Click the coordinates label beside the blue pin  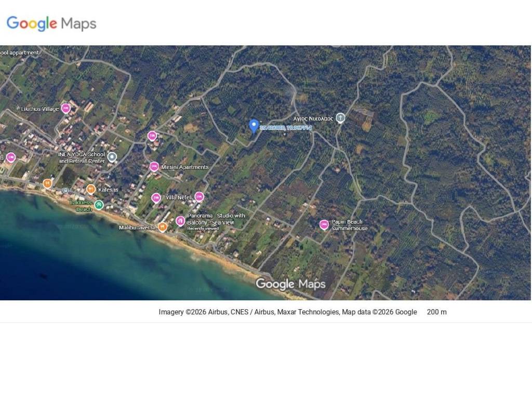tap(286, 128)
